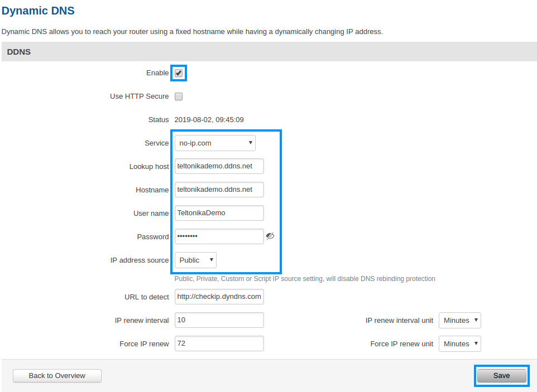
Task: Click the Dynamic DNS page heading
Action: (38, 11)
